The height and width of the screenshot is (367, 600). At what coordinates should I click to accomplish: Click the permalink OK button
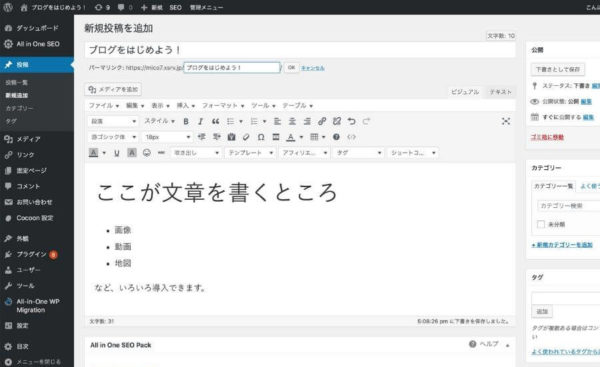click(x=291, y=67)
